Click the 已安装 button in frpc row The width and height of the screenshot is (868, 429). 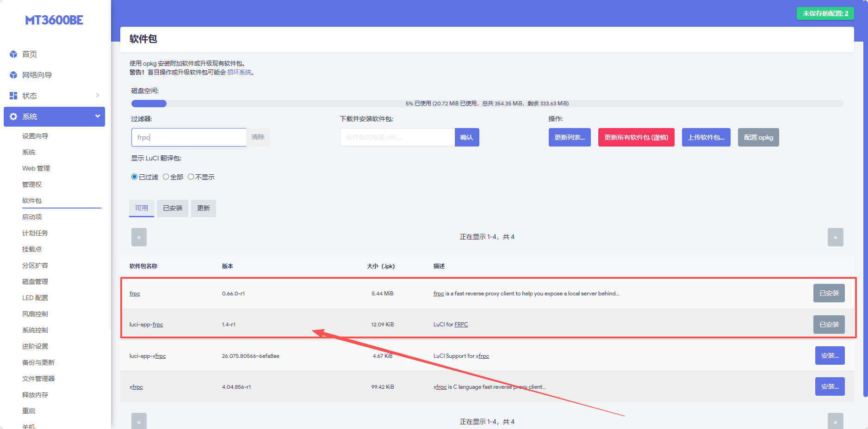[x=829, y=293]
